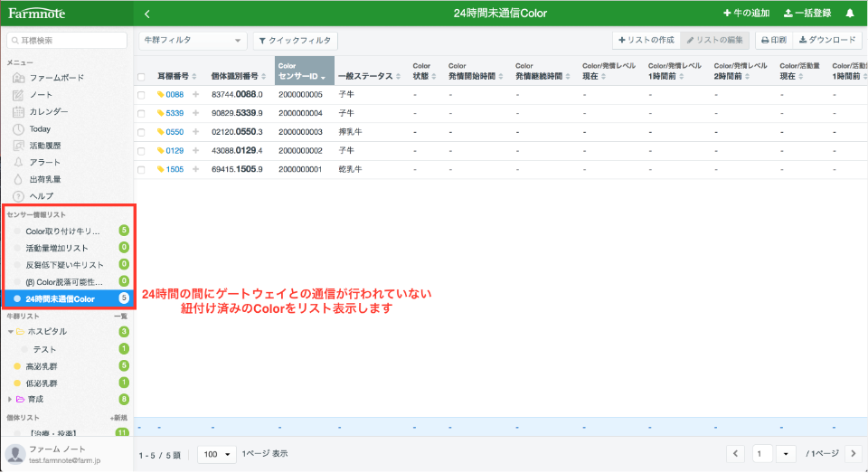Viewport: 868px width, 473px height.
Task: Click the page number input box
Action: pos(762,454)
